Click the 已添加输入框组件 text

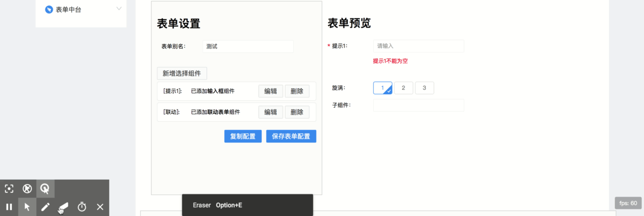point(213,91)
